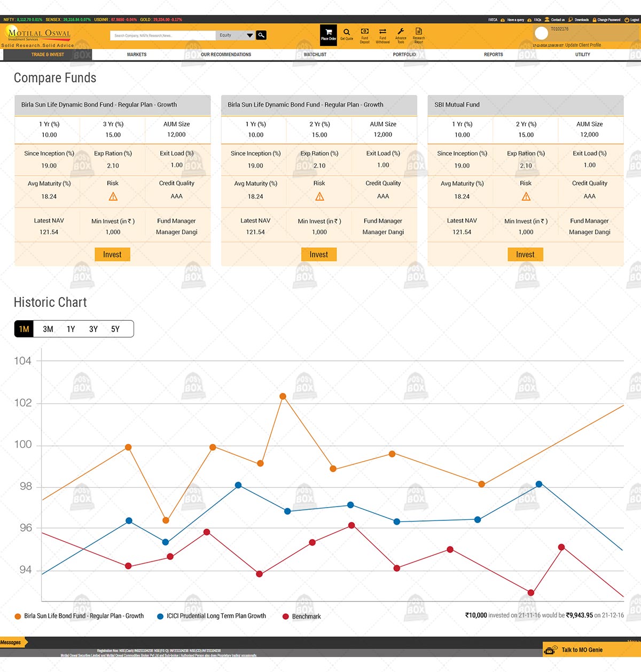Click the ICICI Prudential blue legend dot
Image resolution: width=641 pixels, height=672 pixels.
point(160,616)
